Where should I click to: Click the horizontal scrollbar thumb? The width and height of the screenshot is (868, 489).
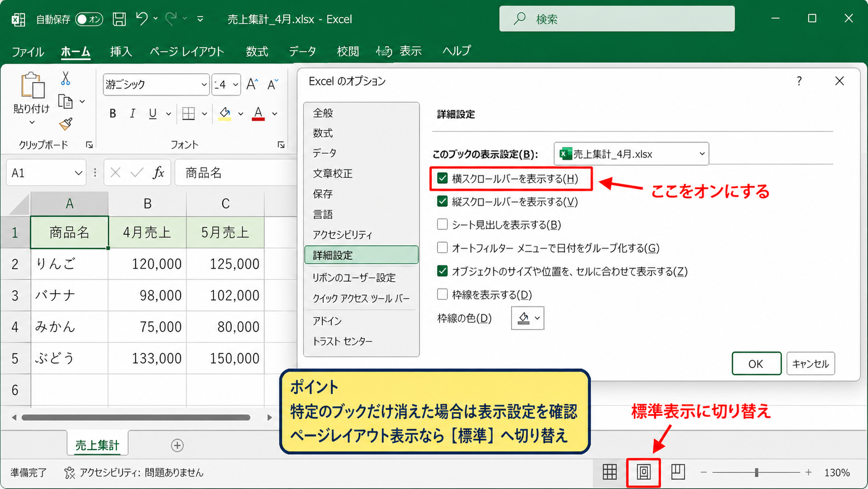click(x=136, y=417)
